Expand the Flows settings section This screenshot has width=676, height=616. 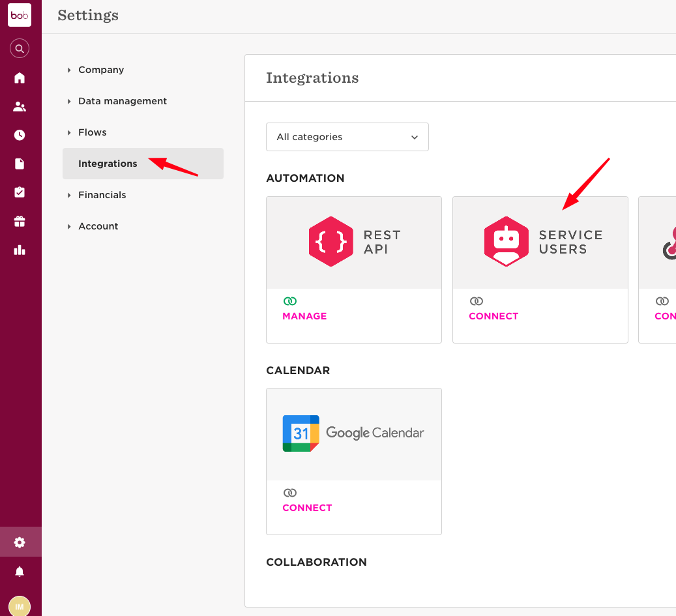93,132
